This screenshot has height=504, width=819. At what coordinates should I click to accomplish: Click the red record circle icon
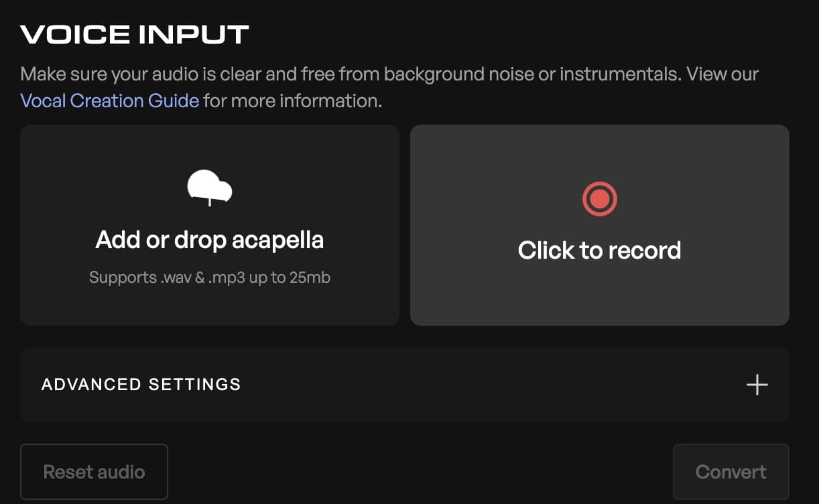(x=599, y=199)
